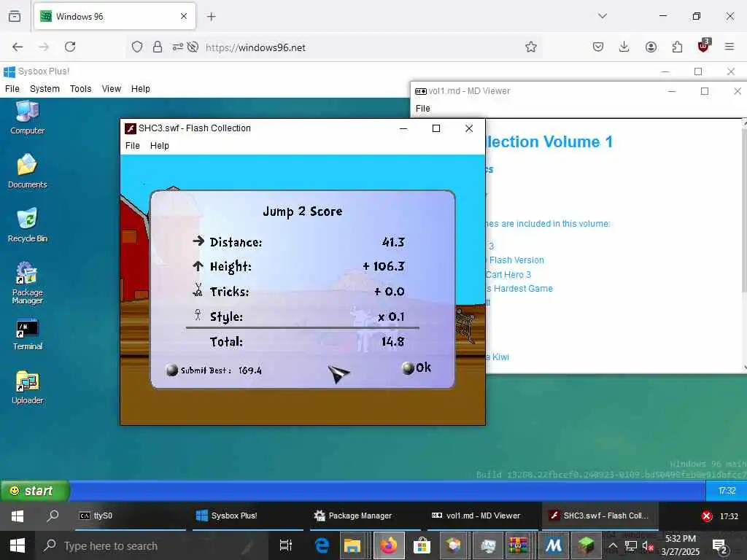Open the Recycle Bin icon
Screen dimensions: 747x560
27,225
